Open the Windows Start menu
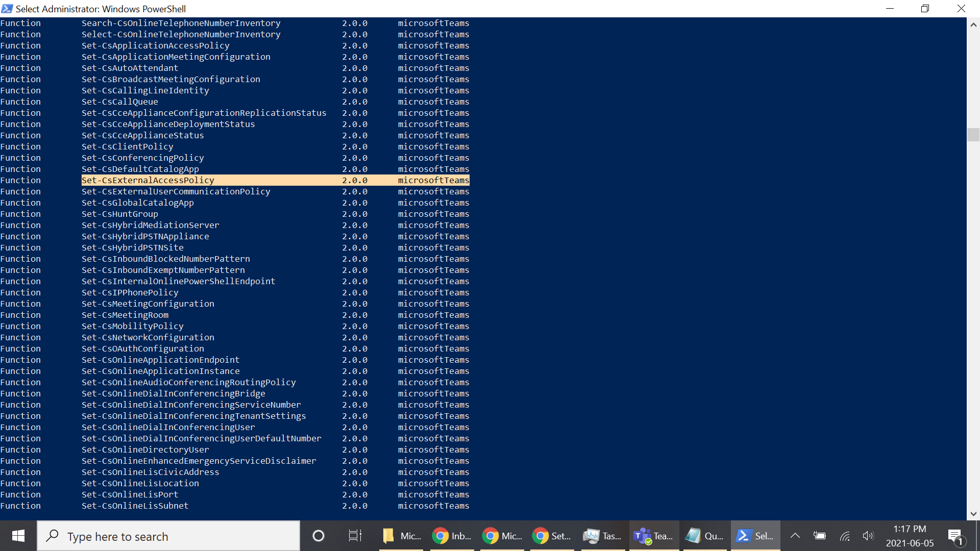Screen dimensions: 980x551 [x=18, y=536]
